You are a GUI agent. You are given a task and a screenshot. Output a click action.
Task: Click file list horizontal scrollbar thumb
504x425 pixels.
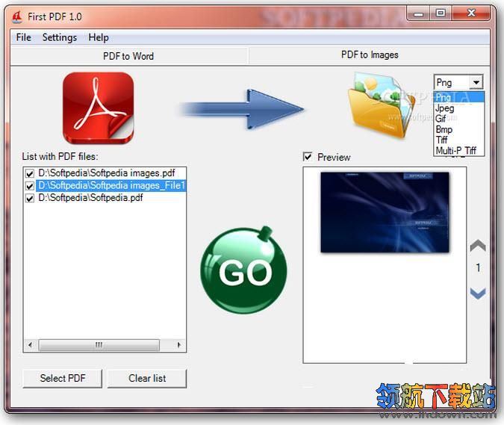point(99,345)
